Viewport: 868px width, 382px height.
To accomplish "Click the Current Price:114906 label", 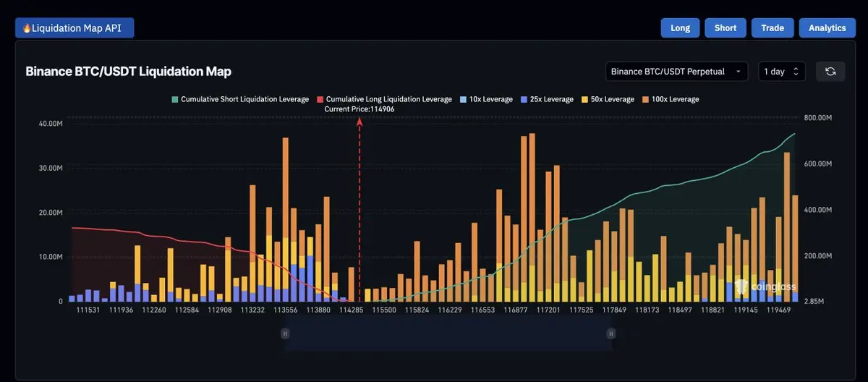I will pyautogui.click(x=359, y=109).
